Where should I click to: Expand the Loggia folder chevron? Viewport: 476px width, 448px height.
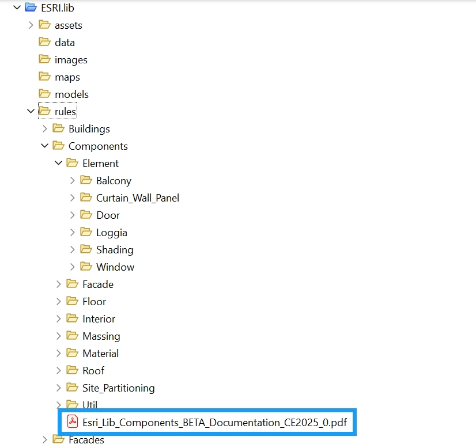click(x=72, y=232)
